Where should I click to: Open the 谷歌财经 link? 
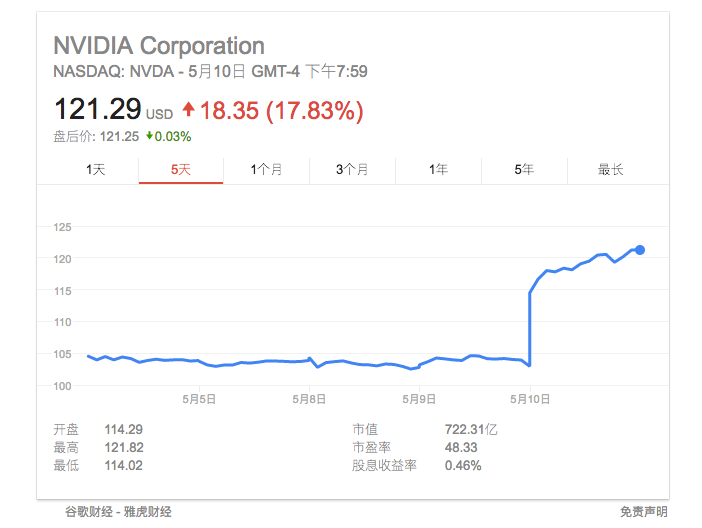(88, 512)
